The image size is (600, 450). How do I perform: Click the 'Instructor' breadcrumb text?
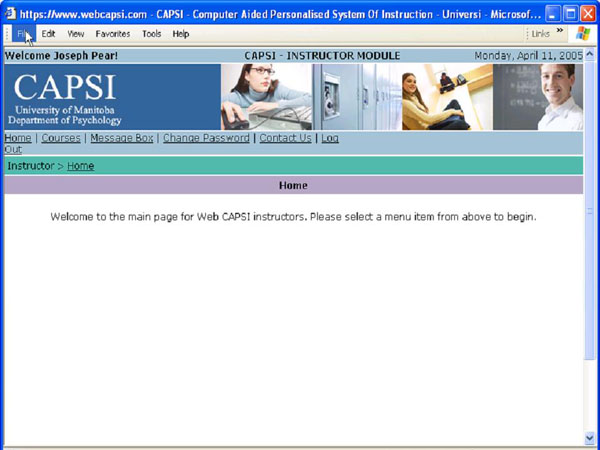(31, 166)
